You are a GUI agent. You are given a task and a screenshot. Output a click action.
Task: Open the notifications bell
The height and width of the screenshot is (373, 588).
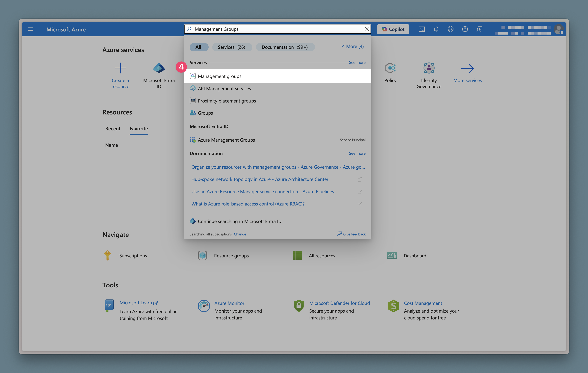tap(436, 29)
